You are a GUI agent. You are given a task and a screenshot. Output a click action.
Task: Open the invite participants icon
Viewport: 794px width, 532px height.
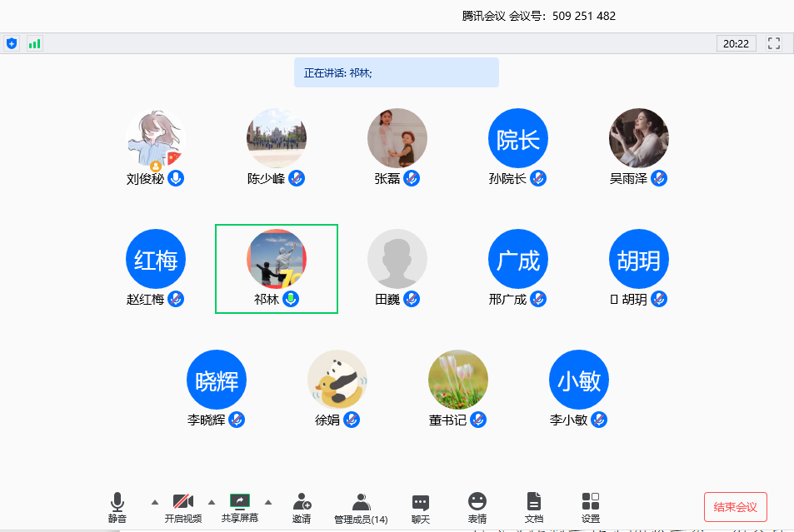(302, 506)
